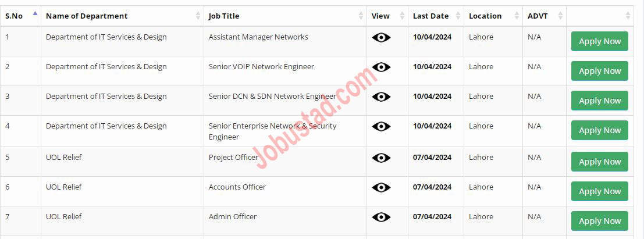View details for Assistant Manager Networks job
644x239 pixels.
coord(381,37)
